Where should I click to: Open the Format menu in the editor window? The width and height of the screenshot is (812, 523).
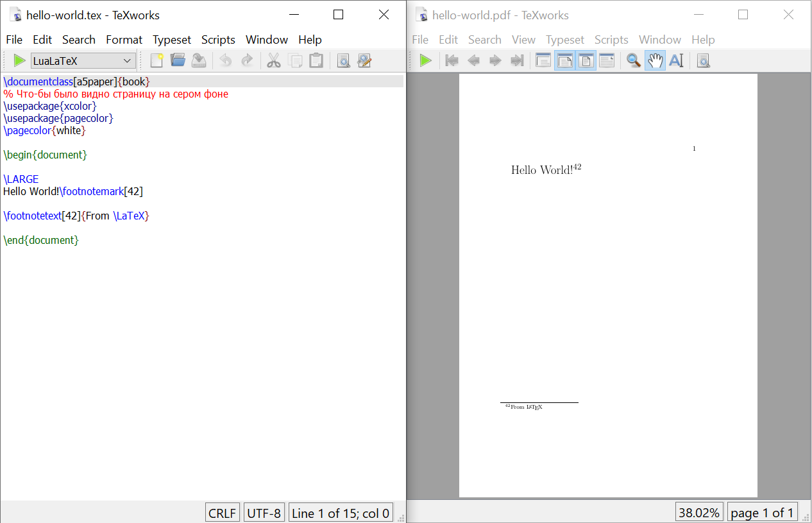coord(124,40)
